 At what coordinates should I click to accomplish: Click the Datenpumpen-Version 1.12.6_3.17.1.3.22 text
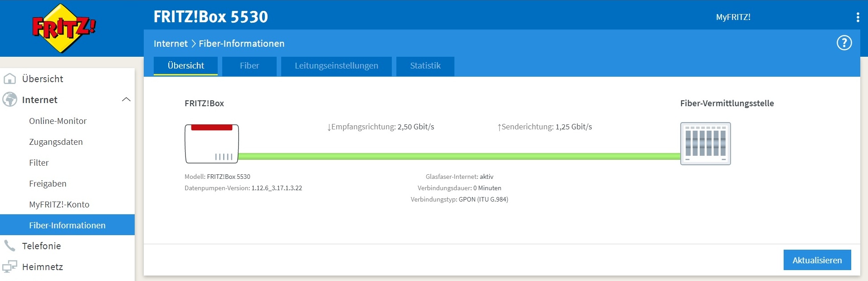pyautogui.click(x=243, y=188)
